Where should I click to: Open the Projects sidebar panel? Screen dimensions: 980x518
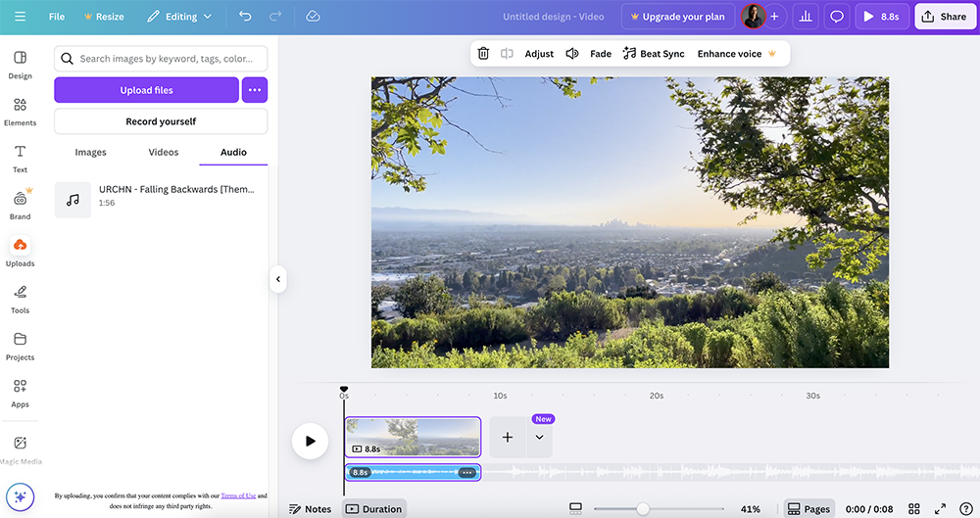tap(20, 347)
